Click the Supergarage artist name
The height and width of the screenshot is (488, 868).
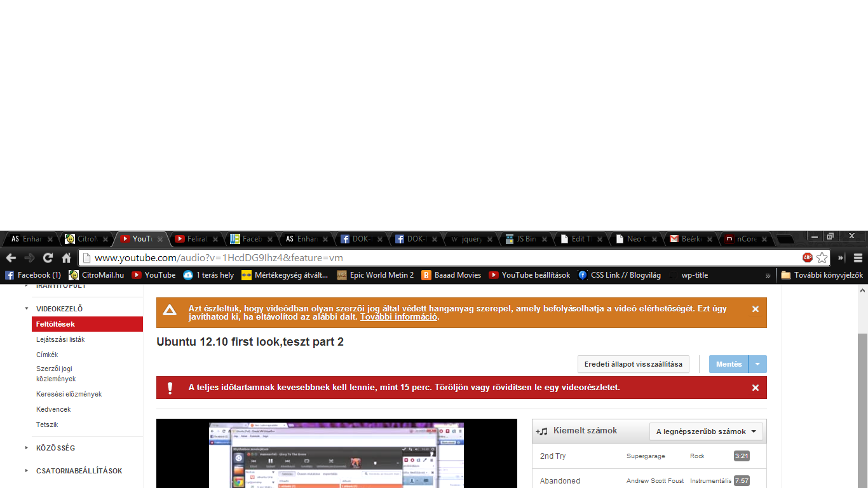tap(646, 456)
